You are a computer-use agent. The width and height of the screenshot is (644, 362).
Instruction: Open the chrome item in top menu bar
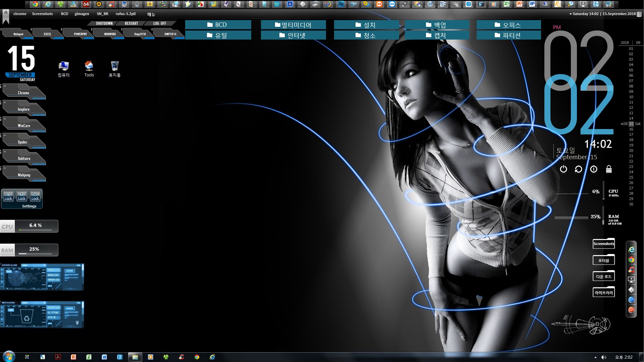click(20, 14)
